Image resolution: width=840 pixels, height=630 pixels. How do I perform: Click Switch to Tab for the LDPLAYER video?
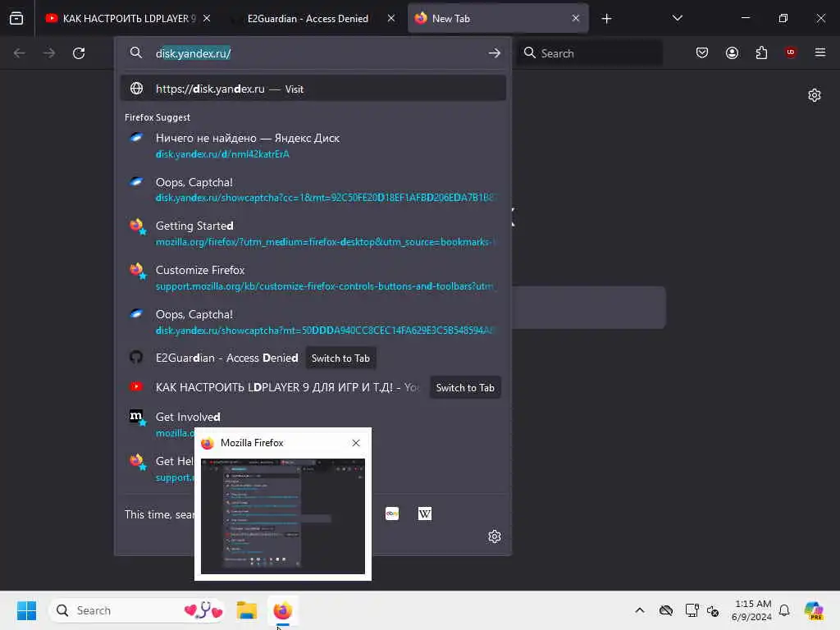pos(465,388)
